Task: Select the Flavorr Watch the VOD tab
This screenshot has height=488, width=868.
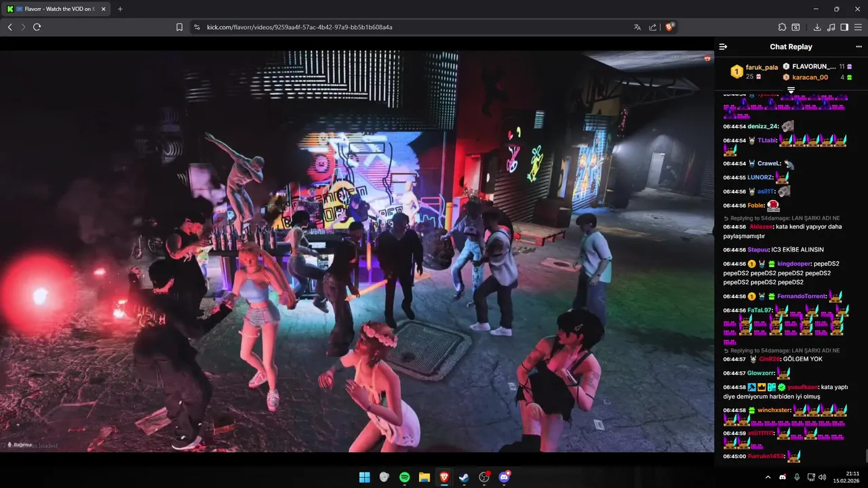Action: [x=57, y=9]
